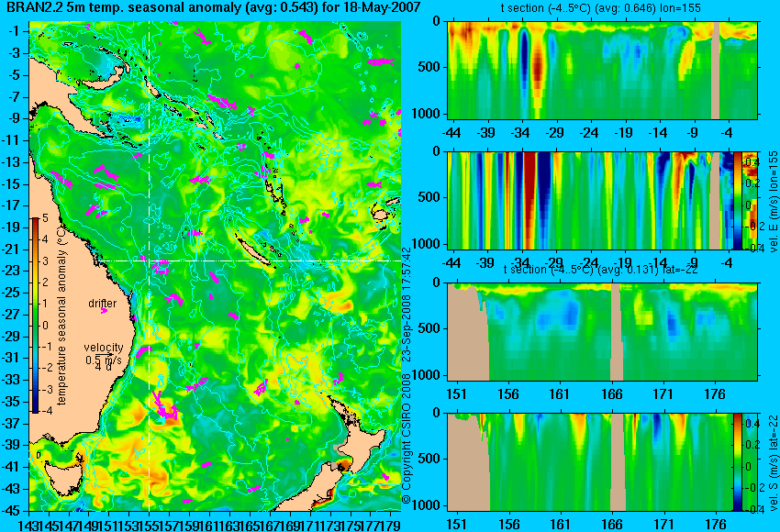Click the '151' axis label of bottom section
This screenshot has height=532, width=780.
point(456,525)
